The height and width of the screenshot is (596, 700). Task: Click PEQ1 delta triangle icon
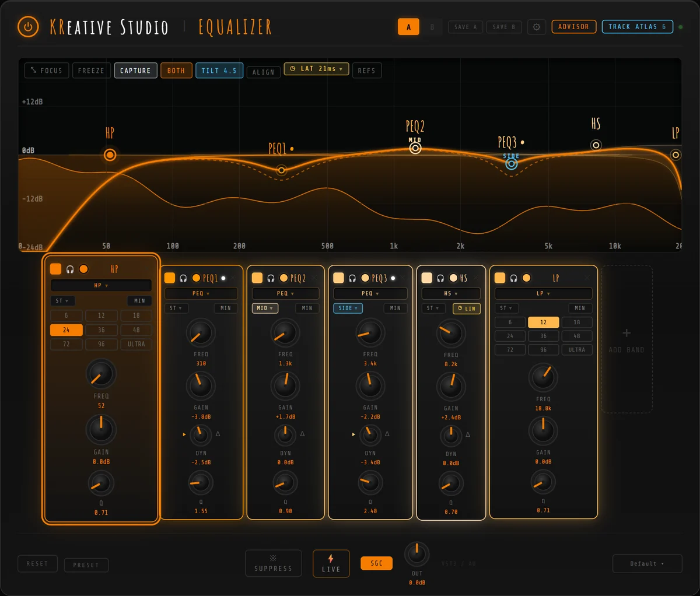[218, 434]
